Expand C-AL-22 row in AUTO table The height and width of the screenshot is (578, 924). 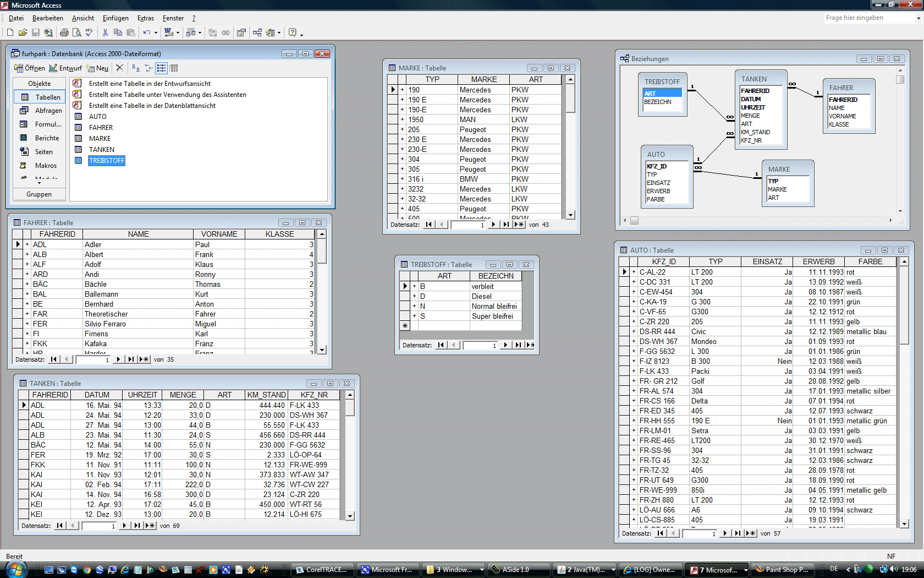pos(634,272)
